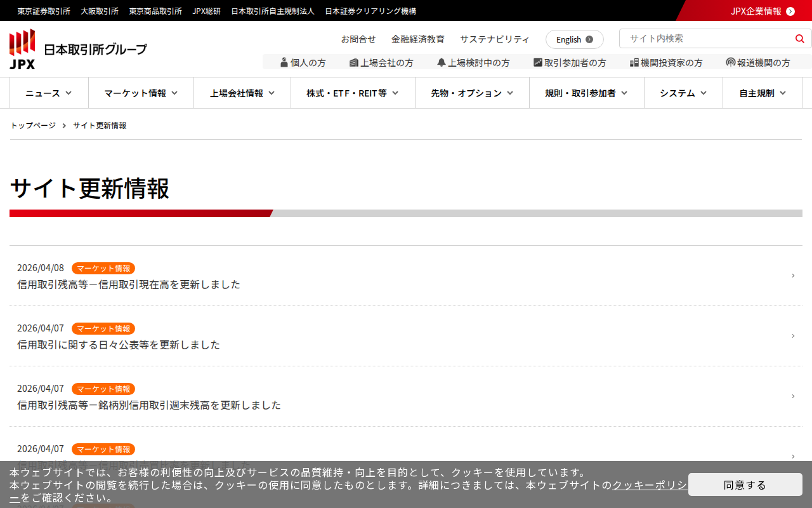
Task: Click the chevron on the 日々公表等 news row
Action: coord(793,336)
